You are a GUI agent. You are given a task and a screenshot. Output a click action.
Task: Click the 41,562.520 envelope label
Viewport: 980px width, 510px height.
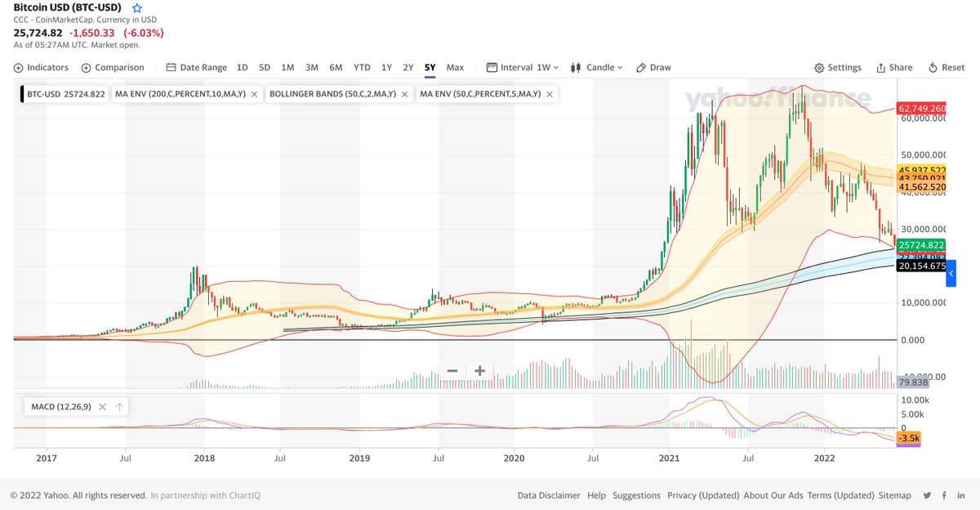click(x=921, y=187)
